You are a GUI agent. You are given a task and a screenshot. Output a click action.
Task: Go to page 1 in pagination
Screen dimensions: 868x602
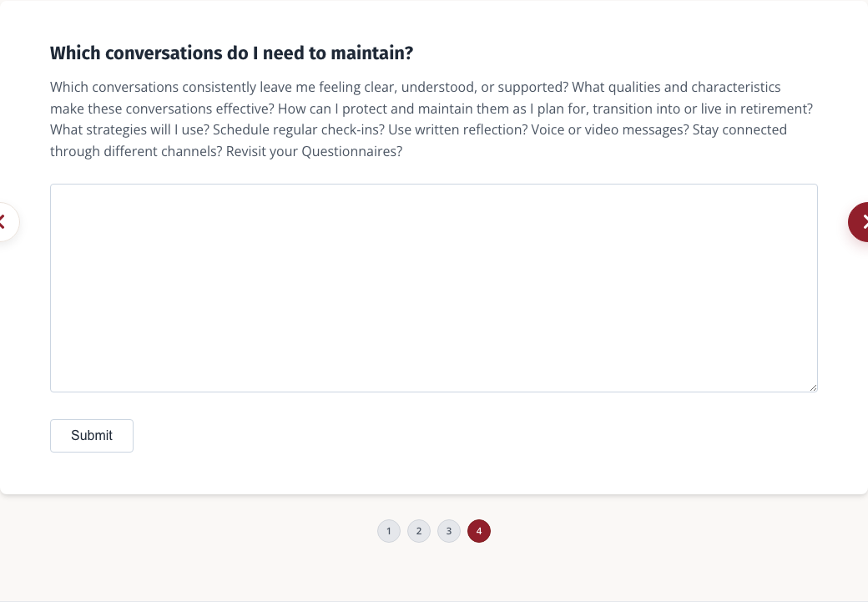click(389, 531)
